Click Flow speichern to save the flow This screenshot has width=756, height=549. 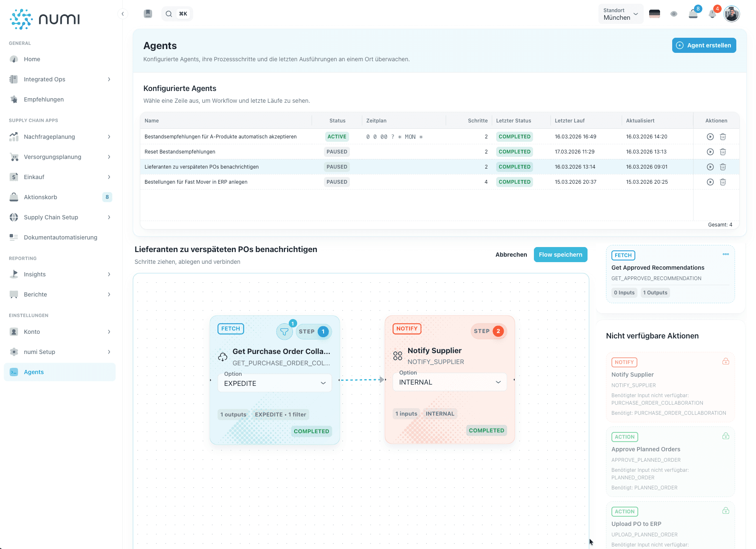point(560,255)
